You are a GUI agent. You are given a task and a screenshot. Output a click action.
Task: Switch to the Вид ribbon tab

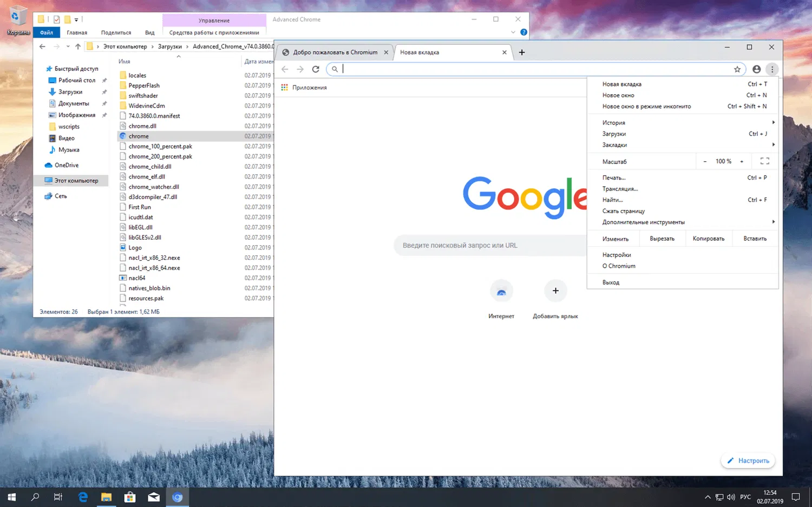150,32
